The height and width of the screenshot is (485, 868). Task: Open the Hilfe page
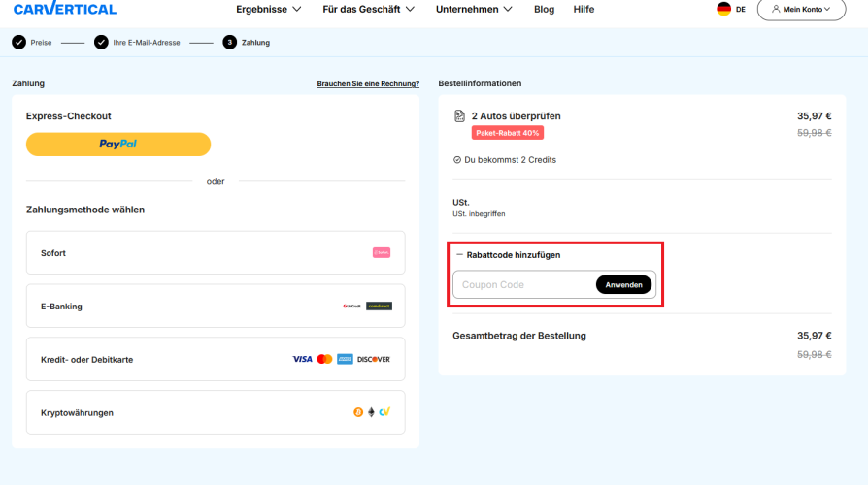tap(584, 10)
